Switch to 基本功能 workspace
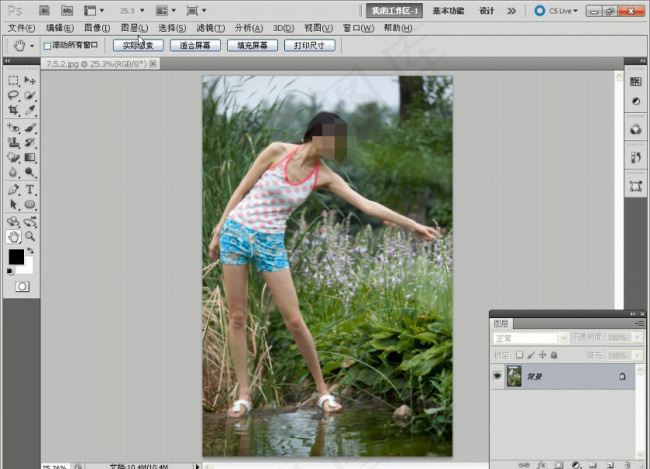 448,11
